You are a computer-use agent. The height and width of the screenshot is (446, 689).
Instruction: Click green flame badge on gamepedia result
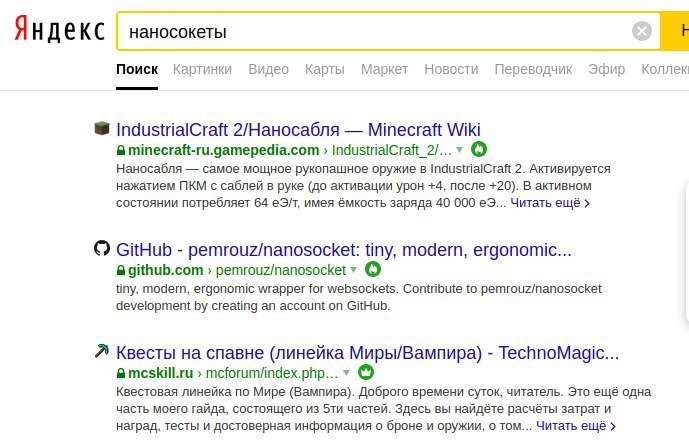[x=479, y=149]
